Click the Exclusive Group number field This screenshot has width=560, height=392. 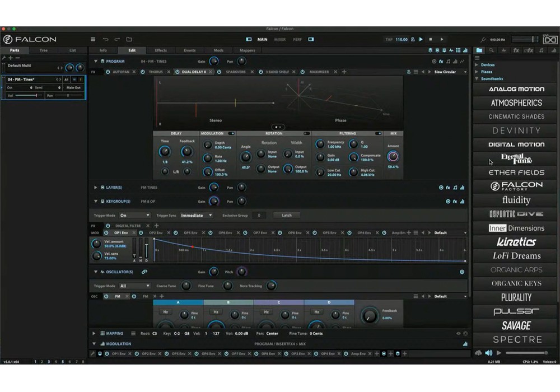[x=259, y=215]
